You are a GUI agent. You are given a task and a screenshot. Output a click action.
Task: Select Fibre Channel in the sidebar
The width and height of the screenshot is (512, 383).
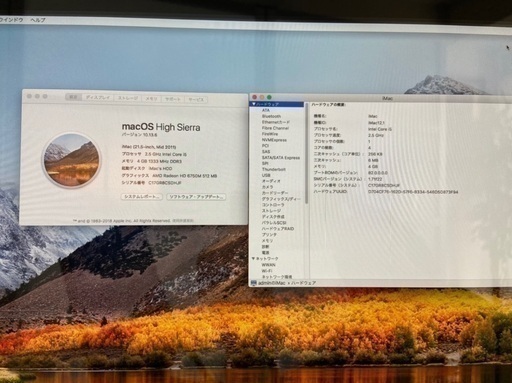(275, 128)
